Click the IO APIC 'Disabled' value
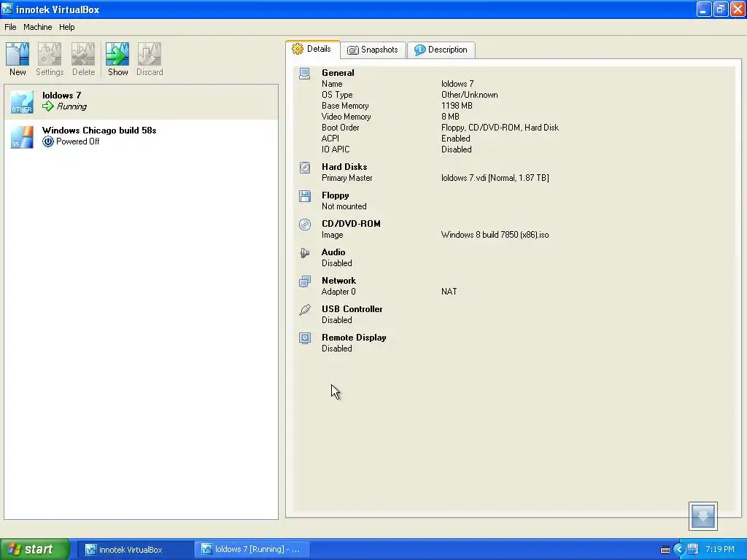This screenshot has width=747, height=560. coord(457,149)
